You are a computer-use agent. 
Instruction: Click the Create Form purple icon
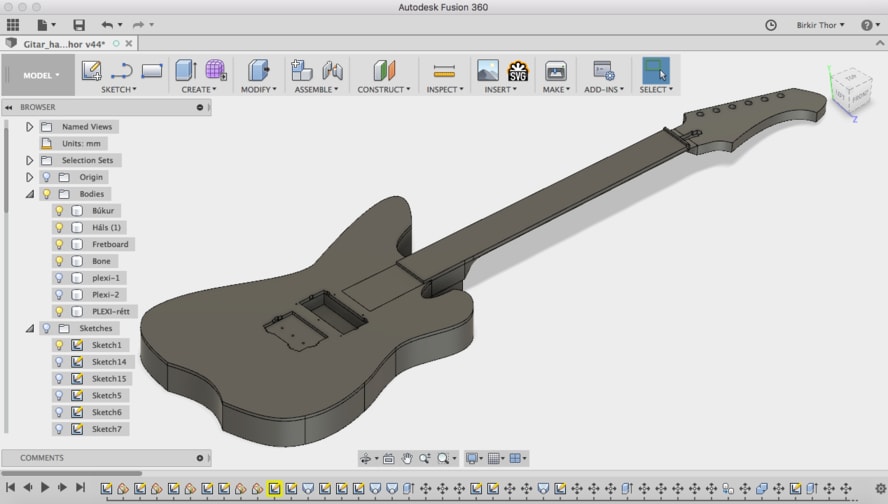pyautogui.click(x=216, y=70)
